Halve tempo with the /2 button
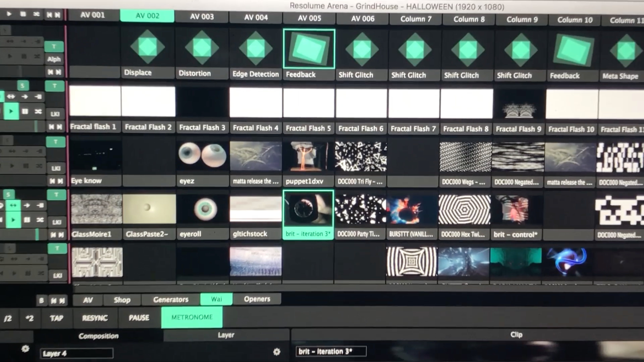The image size is (644, 362). click(8, 319)
